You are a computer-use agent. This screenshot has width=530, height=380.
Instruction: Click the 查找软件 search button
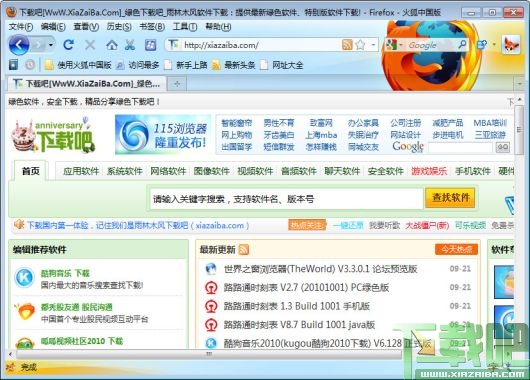click(x=451, y=197)
